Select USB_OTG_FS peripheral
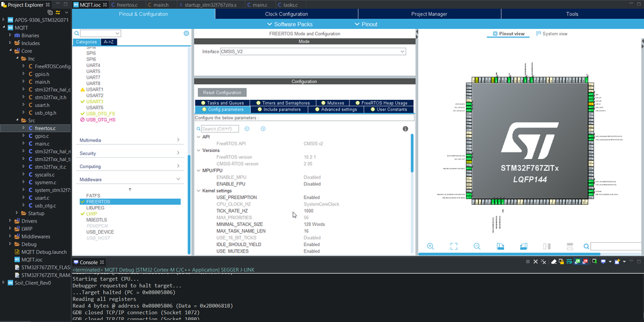Image resolution: width=644 pixels, height=322 pixels. [100, 113]
